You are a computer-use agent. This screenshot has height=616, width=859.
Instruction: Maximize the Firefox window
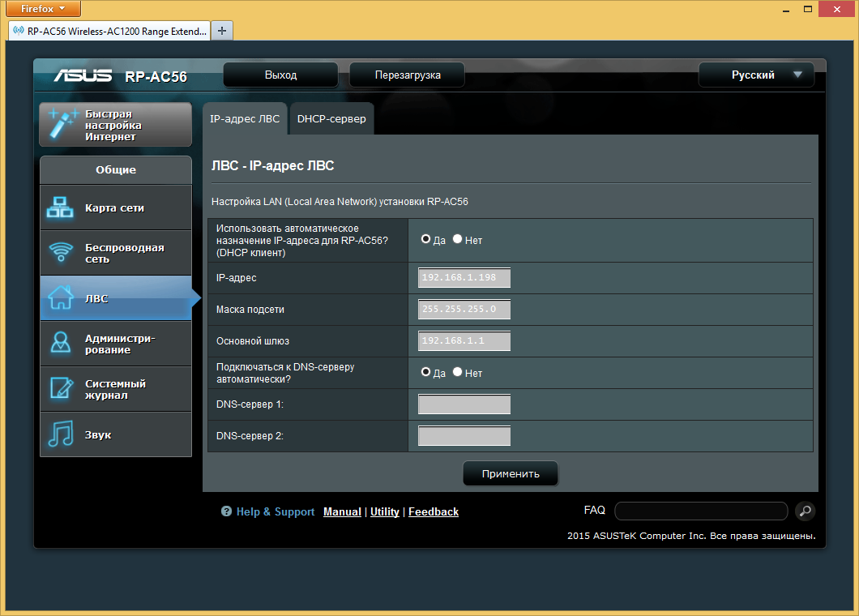807,9
